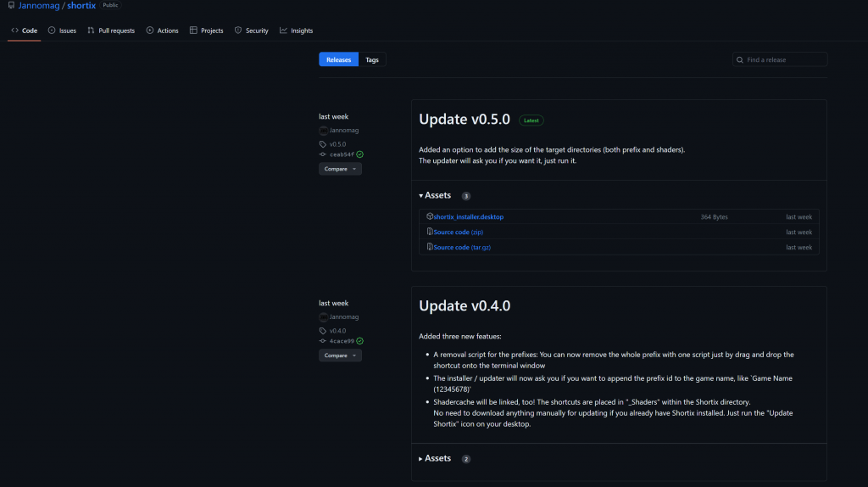Screen dimensions: 868x487
Task: Open the Compare dropdown for v0.5.0
Action: (340, 169)
